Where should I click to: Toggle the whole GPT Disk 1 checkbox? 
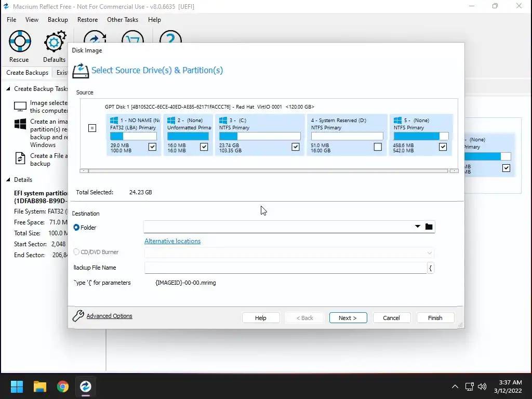92,128
